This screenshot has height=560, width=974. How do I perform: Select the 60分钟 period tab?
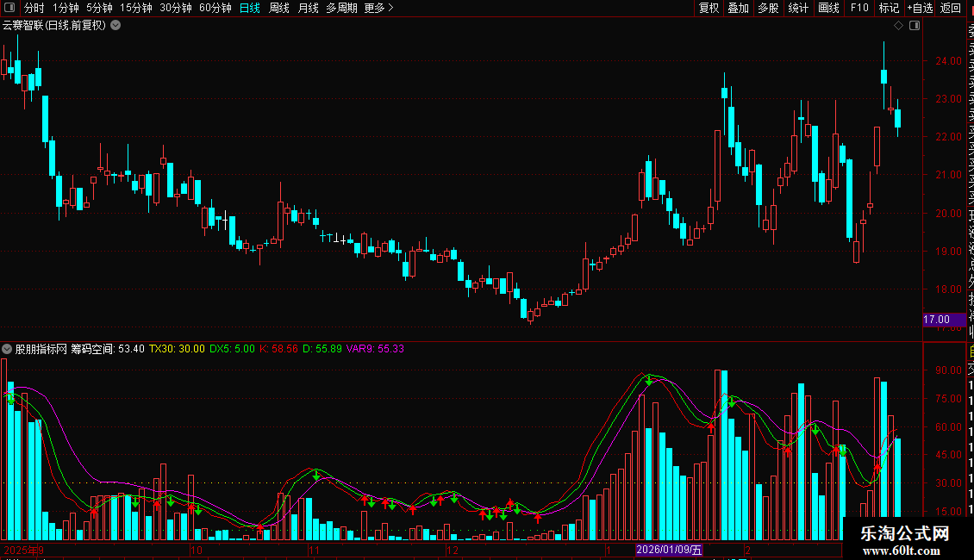pos(215,8)
